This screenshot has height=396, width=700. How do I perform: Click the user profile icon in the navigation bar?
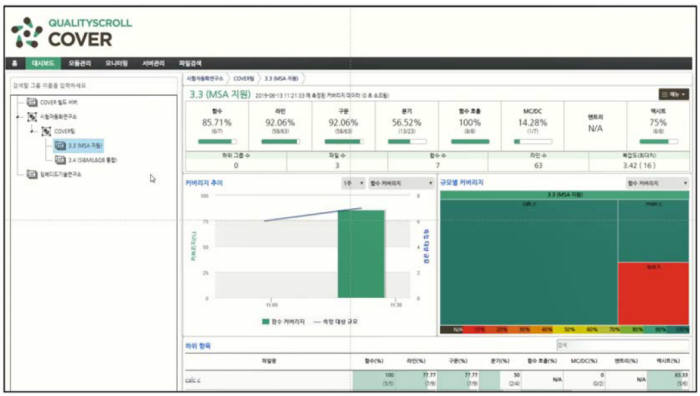click(x=15, y=63)
